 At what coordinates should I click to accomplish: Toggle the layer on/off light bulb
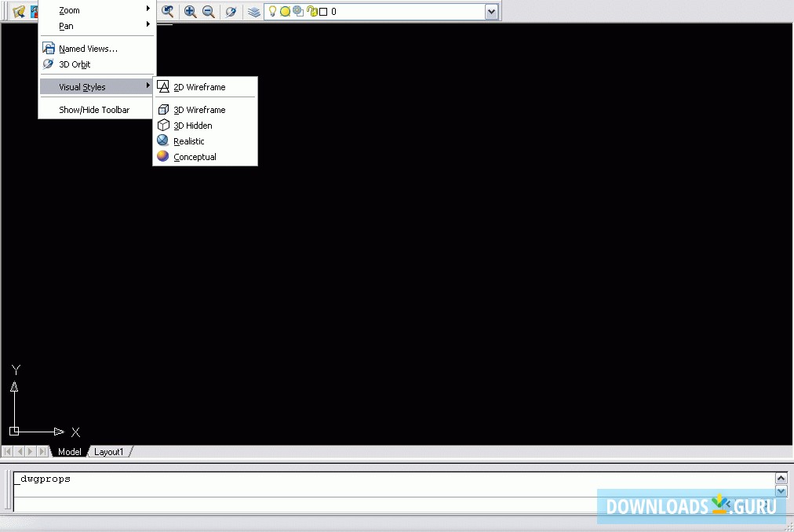271,11
